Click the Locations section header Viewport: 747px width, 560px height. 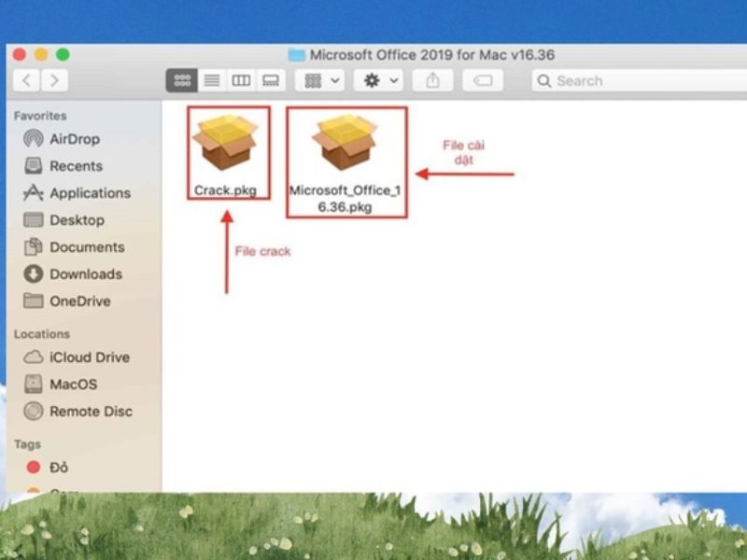coord(42,334)
